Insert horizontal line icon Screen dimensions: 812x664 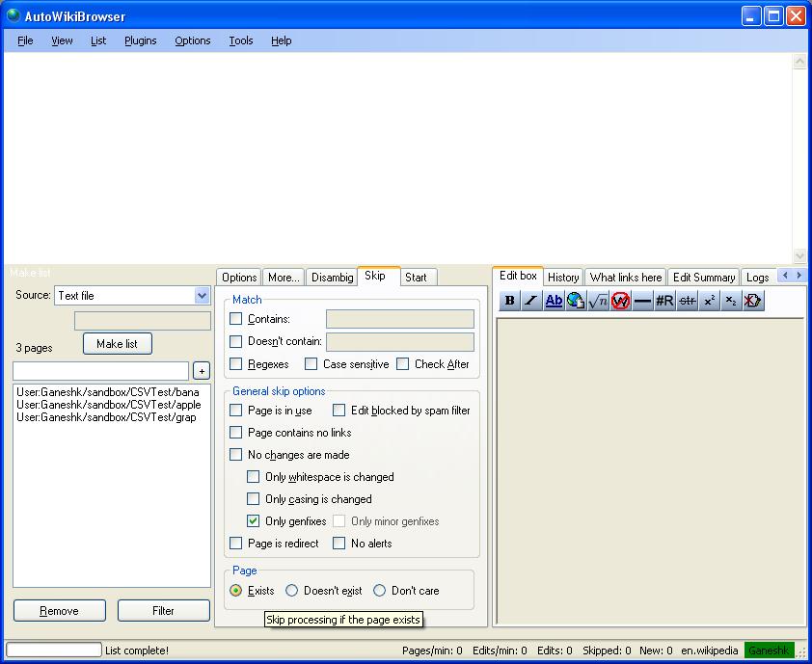click(642, 301)
